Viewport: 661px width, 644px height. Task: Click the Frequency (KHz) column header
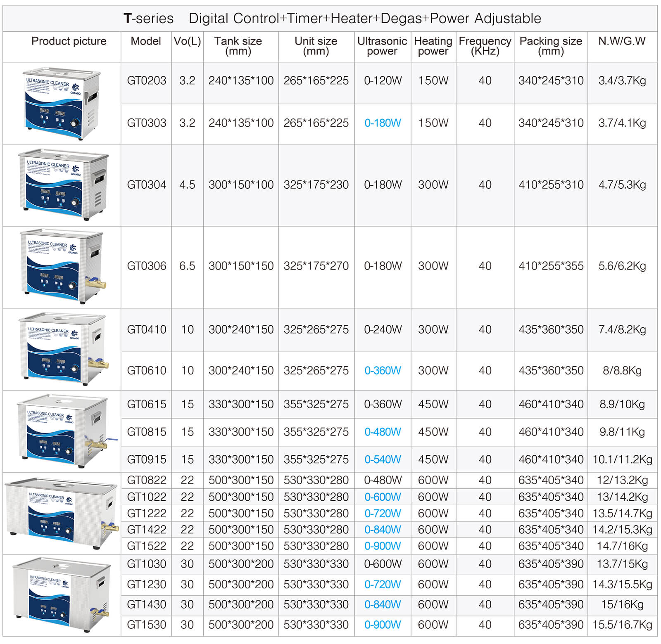(x=485, y=46)
